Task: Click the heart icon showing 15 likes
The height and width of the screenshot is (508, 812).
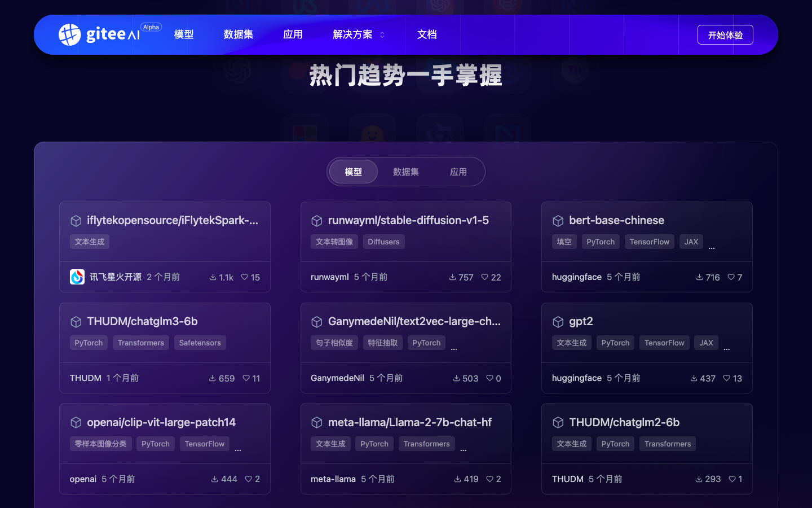Action: [245, 277]
